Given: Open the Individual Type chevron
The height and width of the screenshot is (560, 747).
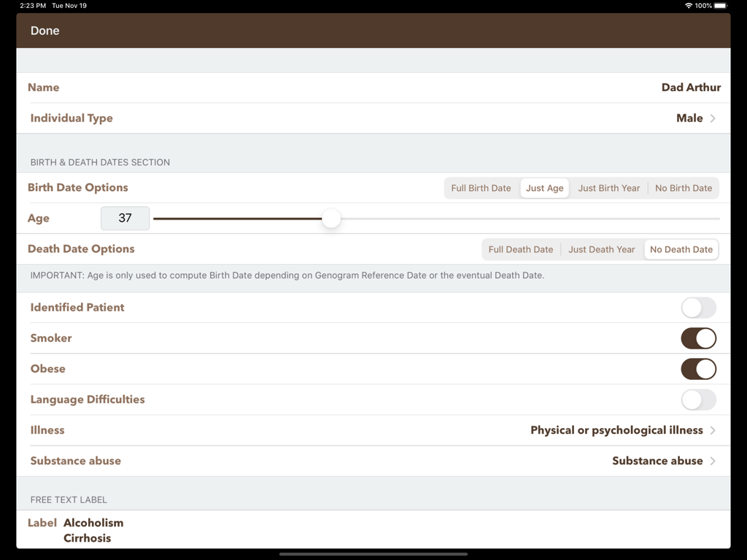Looking at the screenshot, I should [x=713, y=118].
